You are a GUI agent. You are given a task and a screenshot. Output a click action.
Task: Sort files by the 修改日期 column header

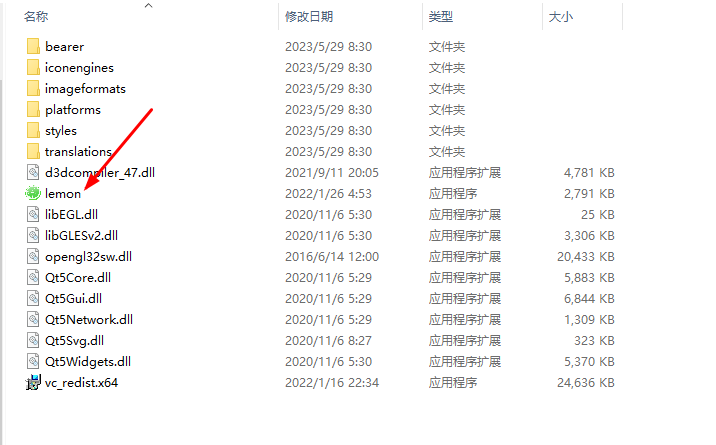[x=350, y=17]
